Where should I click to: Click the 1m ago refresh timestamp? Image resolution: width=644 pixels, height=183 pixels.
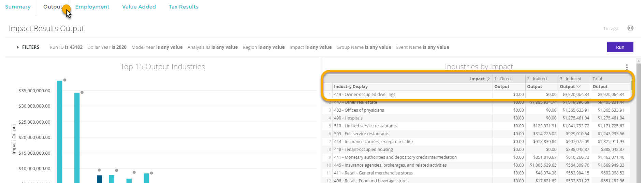point(611,29)
